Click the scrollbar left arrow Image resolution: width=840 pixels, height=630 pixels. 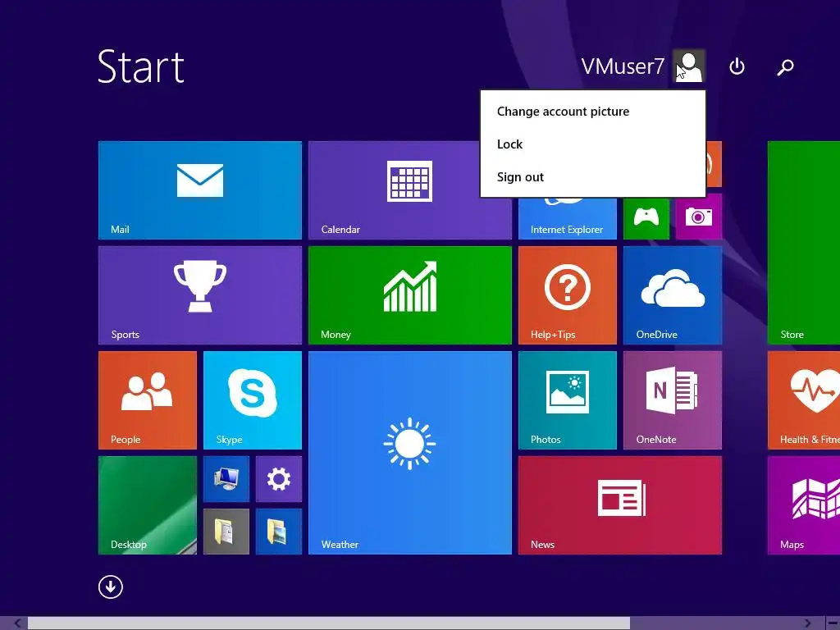(x=17, y=623)
